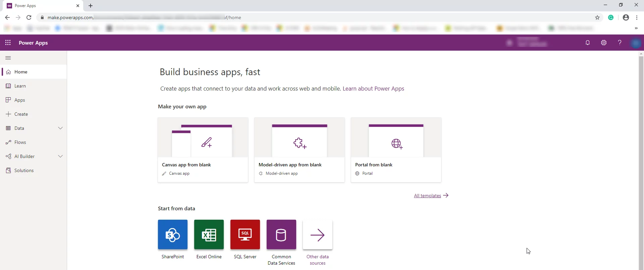644x270 pixels.
Task: Select SQL Server data source tile
Action: point(245,234)
